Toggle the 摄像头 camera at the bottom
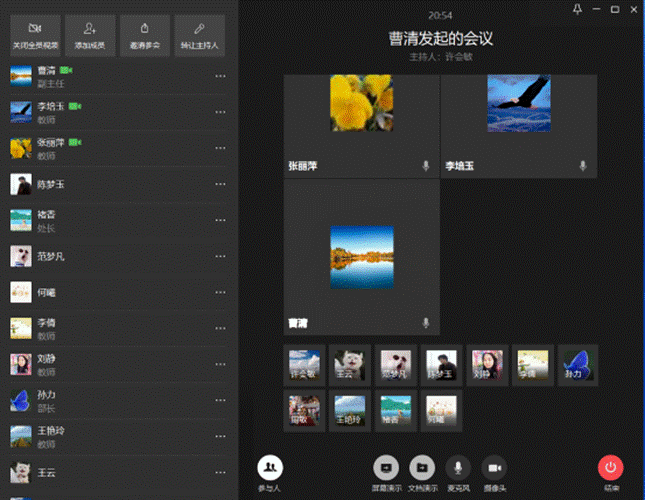This screenshot has width=645, height=500. pyautogui.click(x=494, y=467)
